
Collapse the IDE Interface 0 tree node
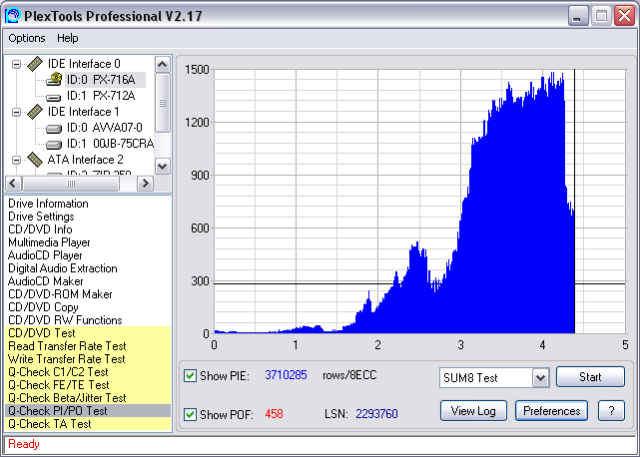(x=17, y=64)
